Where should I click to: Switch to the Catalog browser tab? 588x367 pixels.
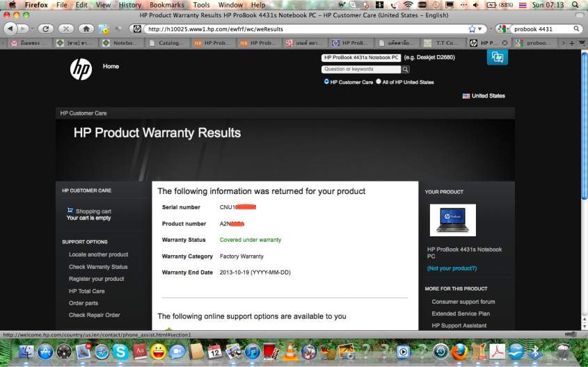coord(168,43)
